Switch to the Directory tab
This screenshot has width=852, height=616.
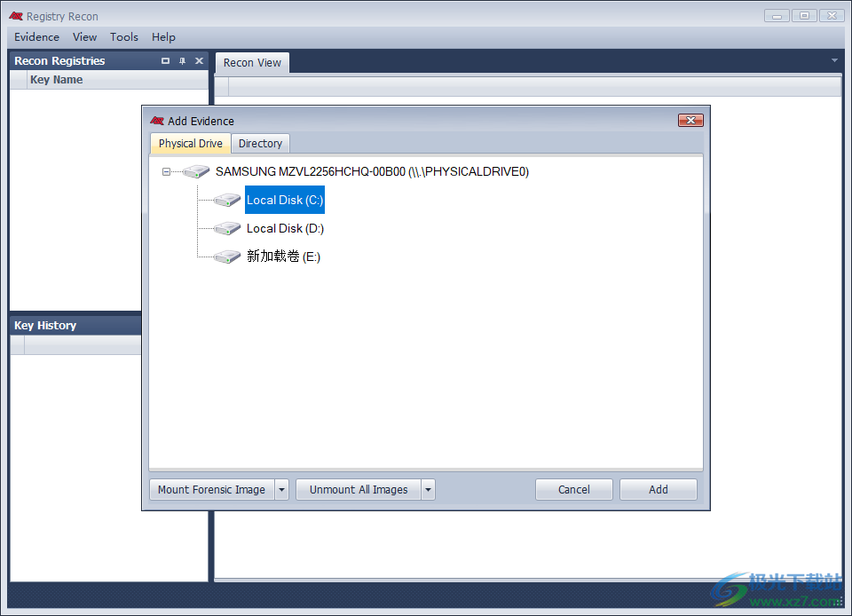(x=260, y=144)
